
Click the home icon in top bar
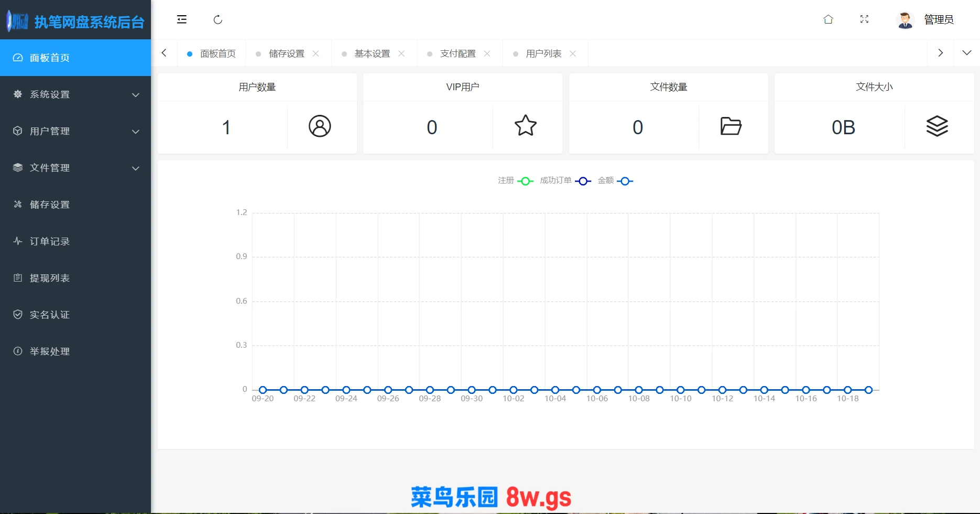(x=828, y=19)
